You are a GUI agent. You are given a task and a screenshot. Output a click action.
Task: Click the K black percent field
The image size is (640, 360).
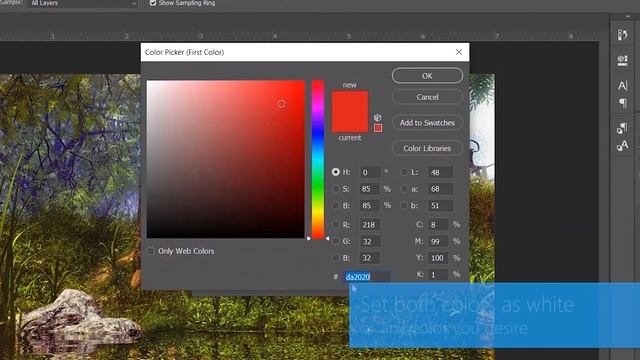coord(438,275)
